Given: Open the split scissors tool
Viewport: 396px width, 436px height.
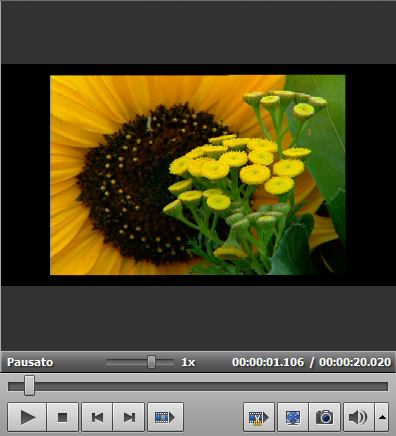Looking at the screenshot, I should click(259, 417).
